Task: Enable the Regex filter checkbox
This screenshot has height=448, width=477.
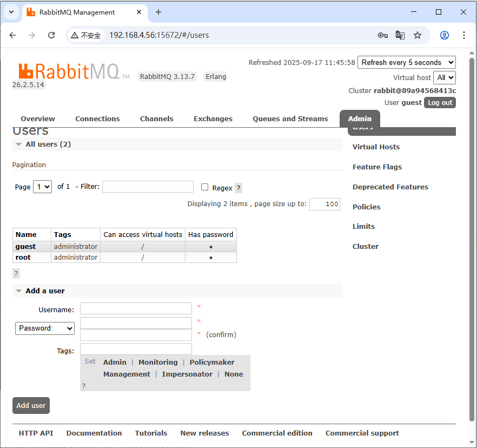Action: pos(204,187)
